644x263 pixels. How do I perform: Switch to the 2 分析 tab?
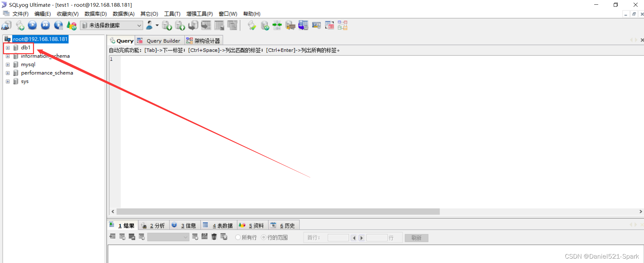154,226
